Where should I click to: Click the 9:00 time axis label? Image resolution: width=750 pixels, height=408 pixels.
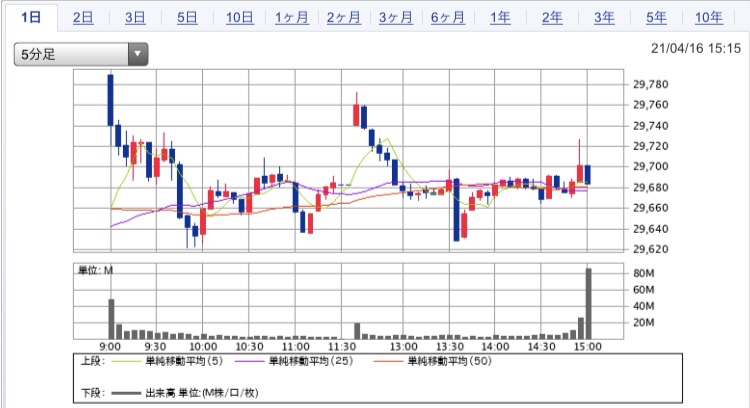click(110, 347)
